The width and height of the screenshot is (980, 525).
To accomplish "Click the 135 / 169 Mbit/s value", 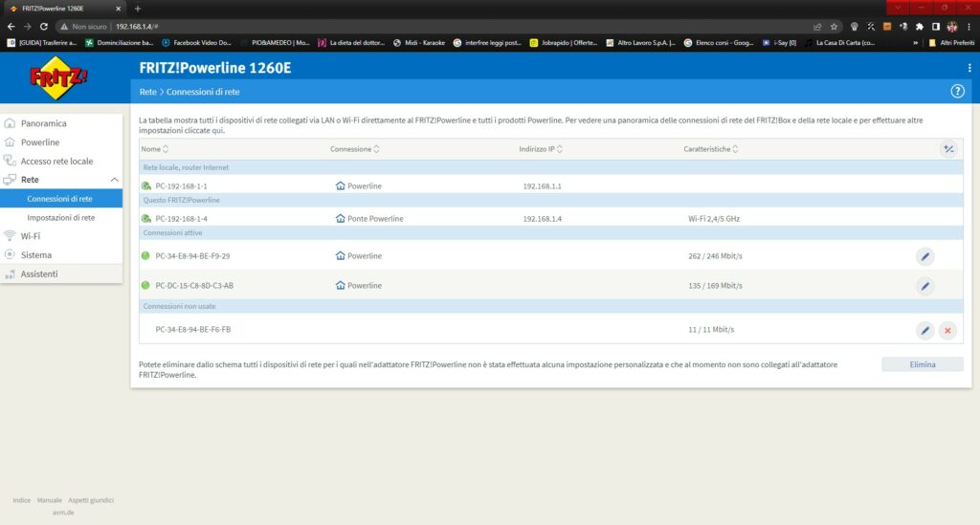I will point(715,285).
